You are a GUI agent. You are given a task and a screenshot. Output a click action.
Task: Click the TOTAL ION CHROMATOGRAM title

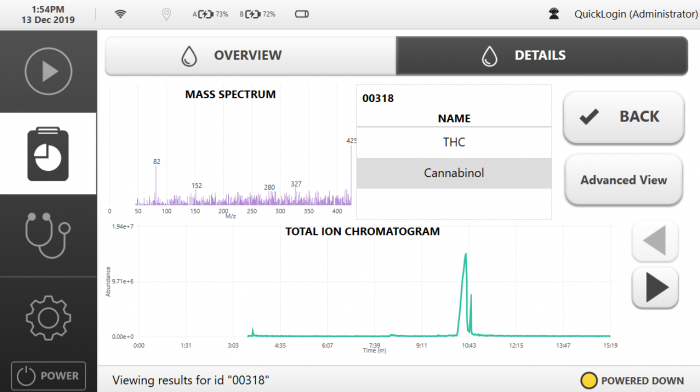(x=362, y=232)
